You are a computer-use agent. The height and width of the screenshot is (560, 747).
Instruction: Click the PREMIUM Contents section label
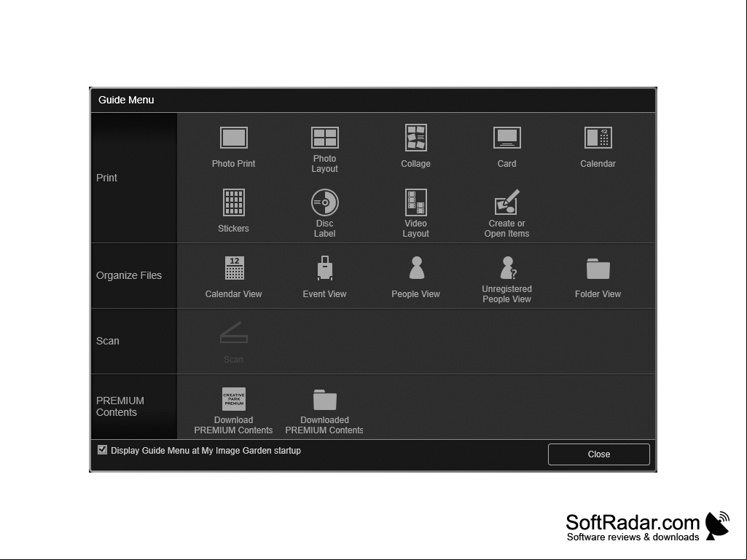[x=120, y=406]
